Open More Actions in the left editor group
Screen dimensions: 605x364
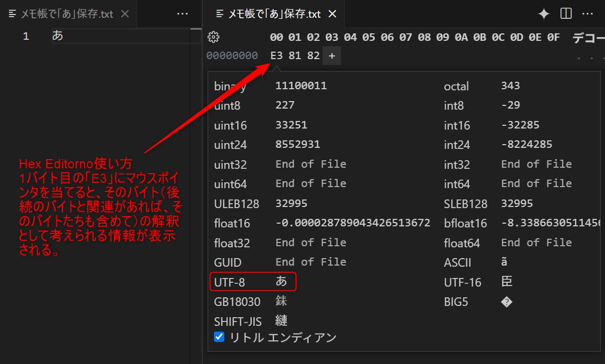click(x=182, y=13)
